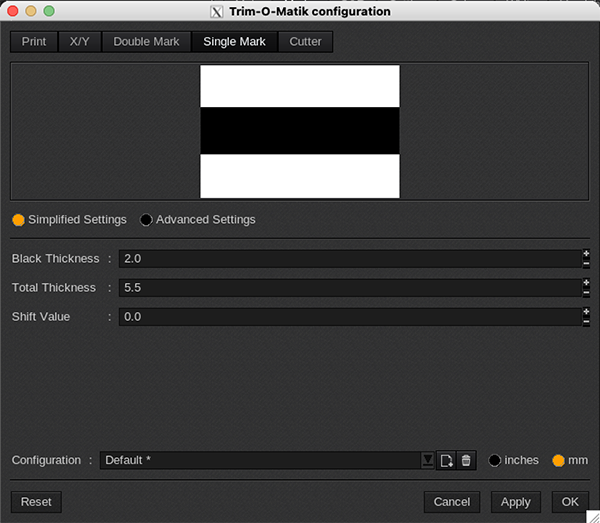This screenshot has height=523, width=600.
Task: Open the Configuration dropdown arrow
Action: [428, 460]
